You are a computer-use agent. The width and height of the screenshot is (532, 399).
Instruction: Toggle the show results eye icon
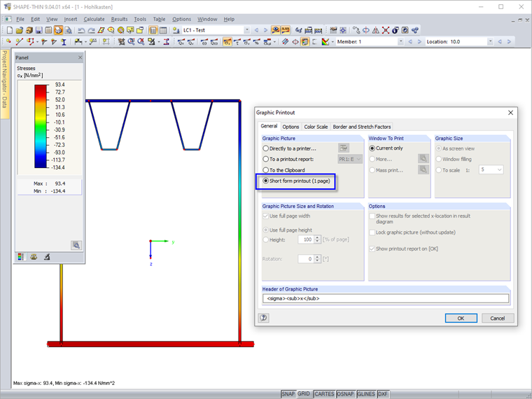click(276, 30)
